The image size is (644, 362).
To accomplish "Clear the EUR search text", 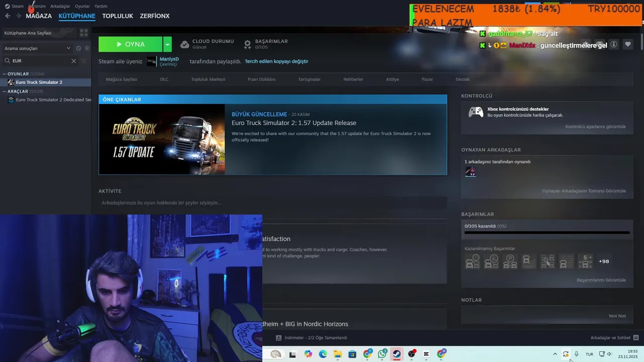I will click(73, 61).
